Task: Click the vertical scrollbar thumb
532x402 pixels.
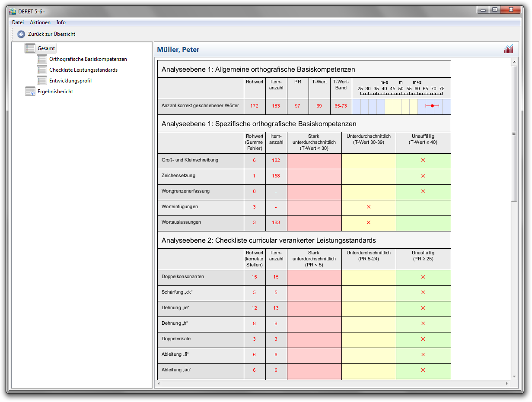Action: [x=514, y=134]
